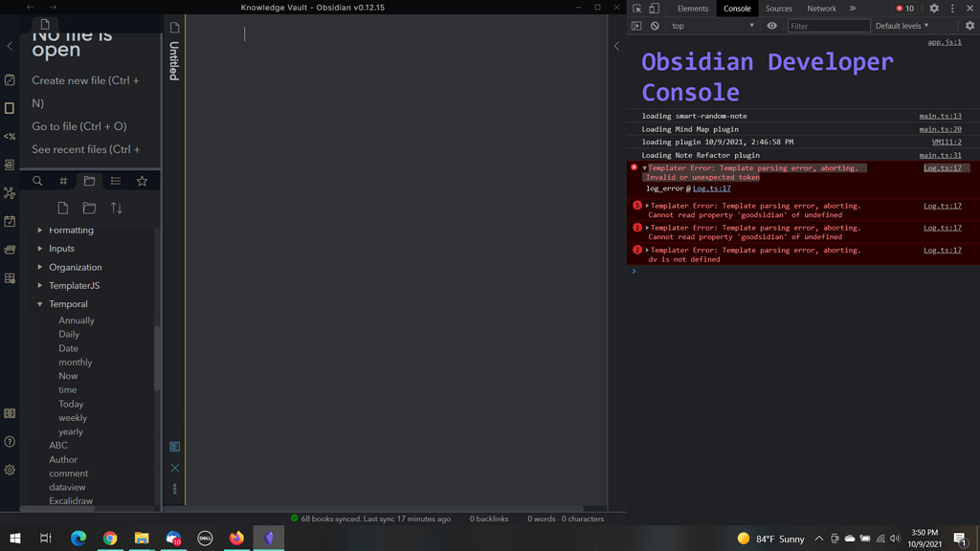Collapse the right sidebar with its chevron
The width and height of the screenshot is (980, 551).
coord(616,45)
